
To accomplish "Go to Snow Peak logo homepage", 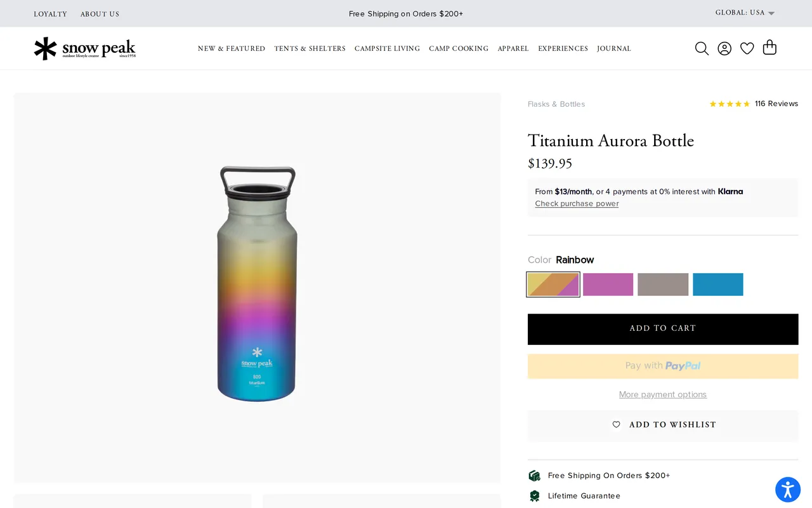I will point(84,48).
